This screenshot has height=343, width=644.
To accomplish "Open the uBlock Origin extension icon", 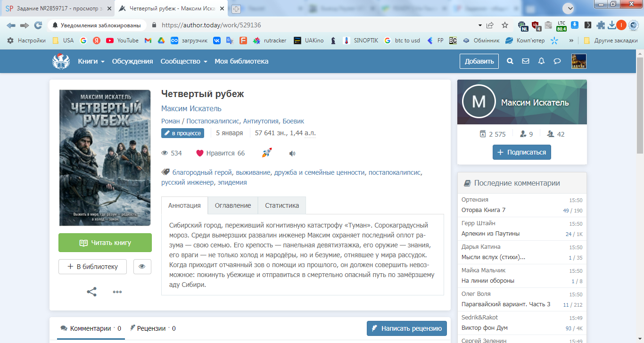I will (536, 25).
